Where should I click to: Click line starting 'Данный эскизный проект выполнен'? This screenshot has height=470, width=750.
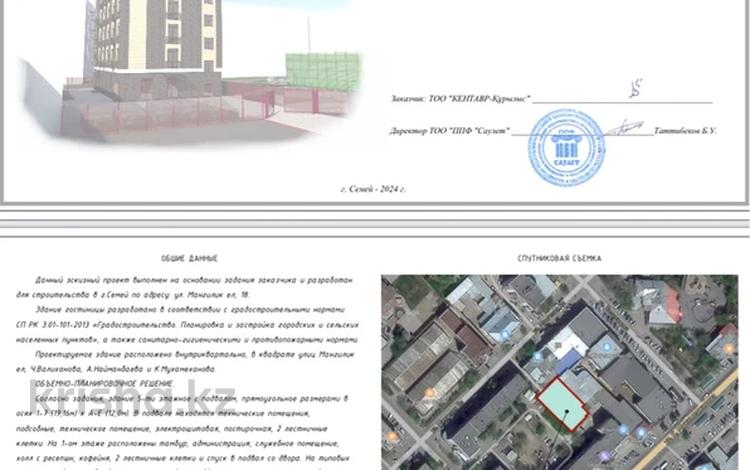point(194,280)
